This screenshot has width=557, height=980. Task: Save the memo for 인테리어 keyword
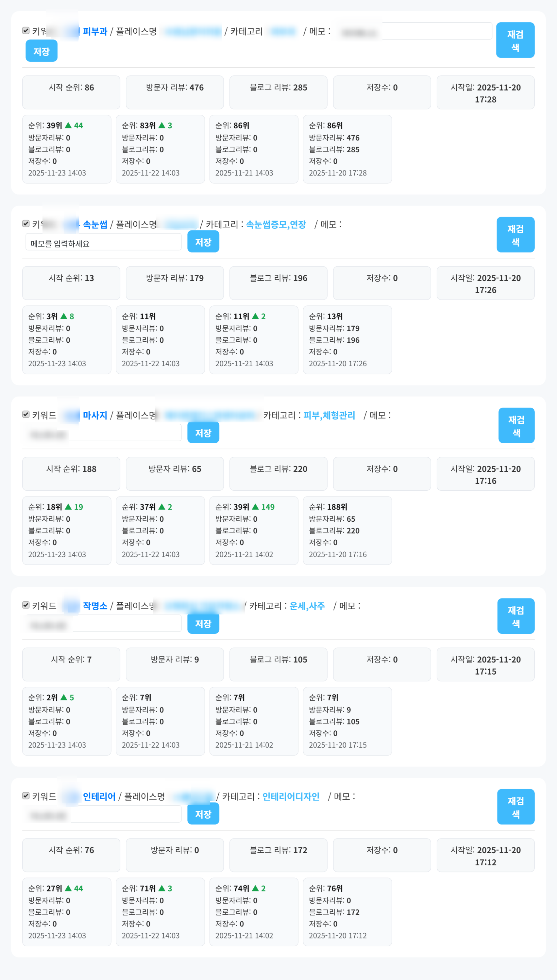pos(203,814)
